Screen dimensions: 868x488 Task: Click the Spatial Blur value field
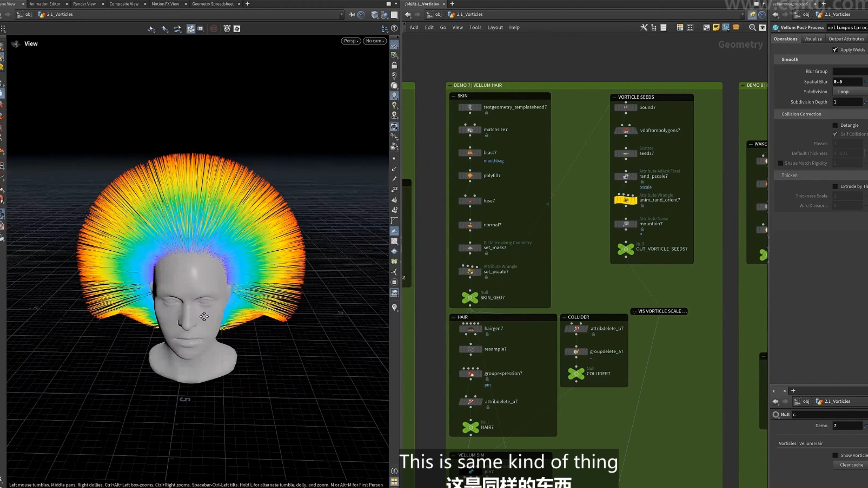tap(848, 82)
